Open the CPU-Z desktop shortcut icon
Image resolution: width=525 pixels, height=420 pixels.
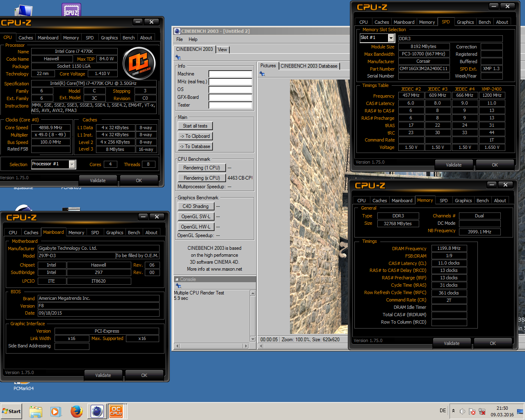71,10
